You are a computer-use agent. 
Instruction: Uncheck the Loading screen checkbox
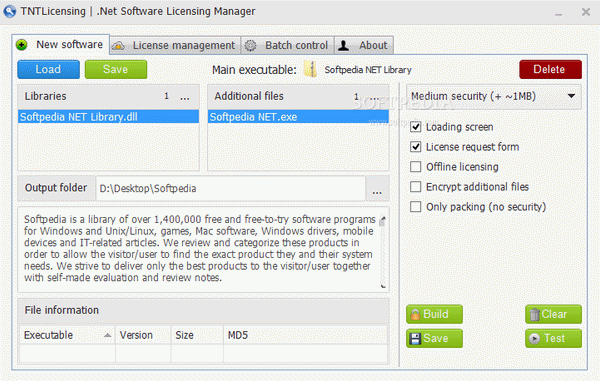click(416, 127)
